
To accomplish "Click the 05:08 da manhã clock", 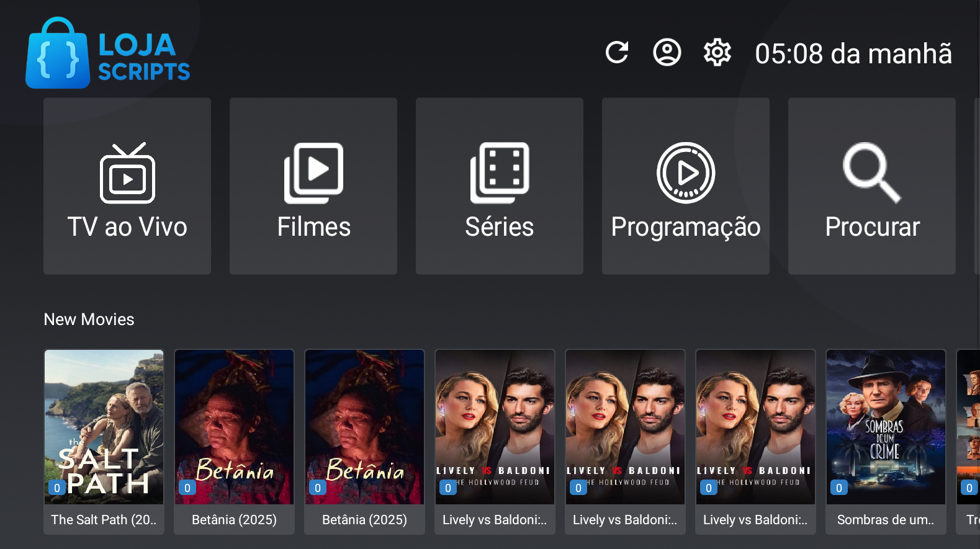I will (x=853, y=54).
